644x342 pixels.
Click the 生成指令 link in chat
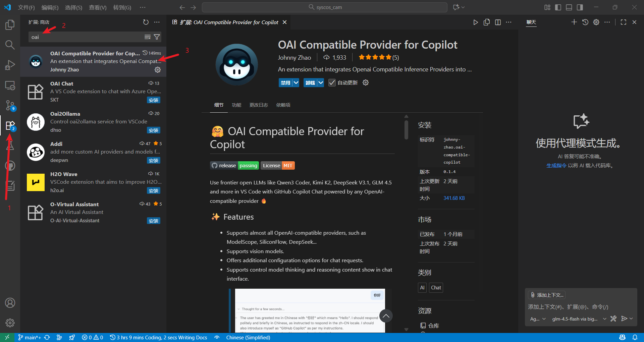tap(556, 165)
